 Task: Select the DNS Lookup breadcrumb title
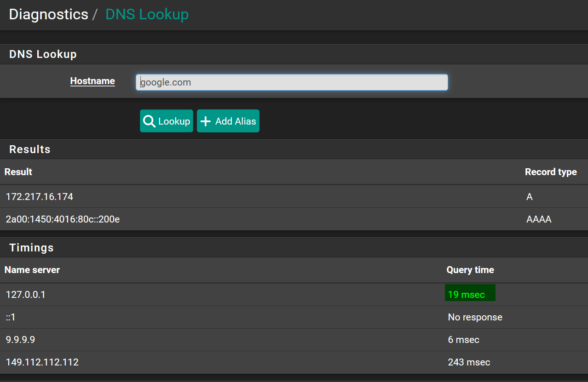pyautogui.click(x=147, y=14)
